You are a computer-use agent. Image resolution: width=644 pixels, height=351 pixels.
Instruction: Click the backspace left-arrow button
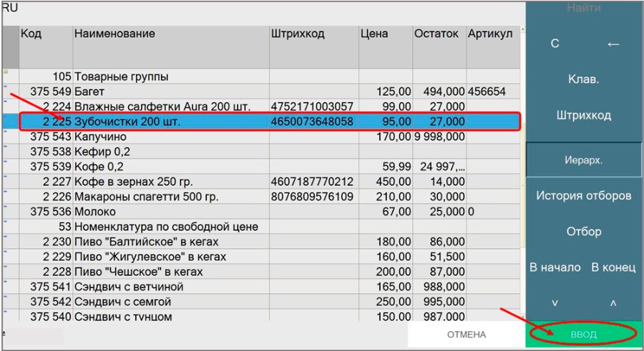pos(613,44)
